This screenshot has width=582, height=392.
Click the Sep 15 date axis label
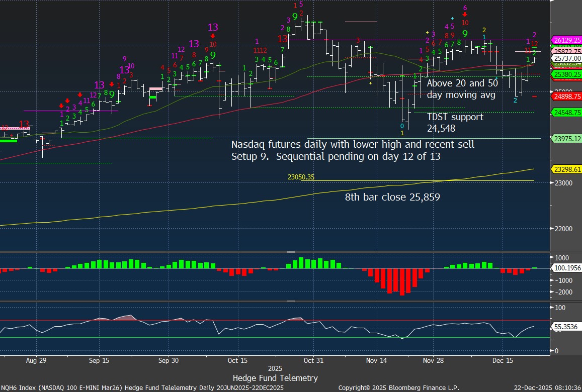(x=98, y=360)
